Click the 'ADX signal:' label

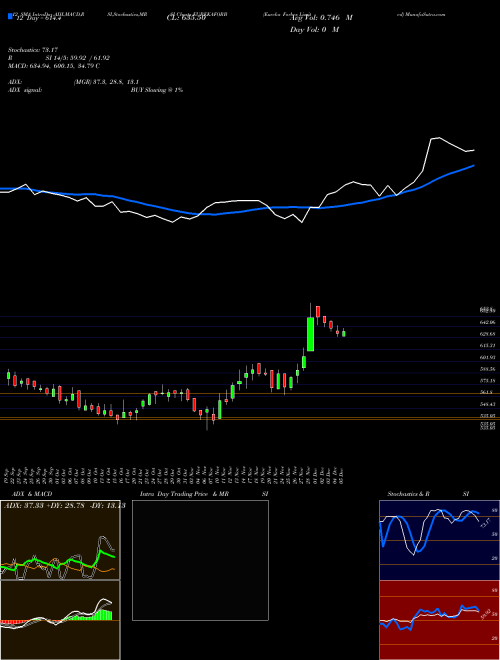(25, 90)
